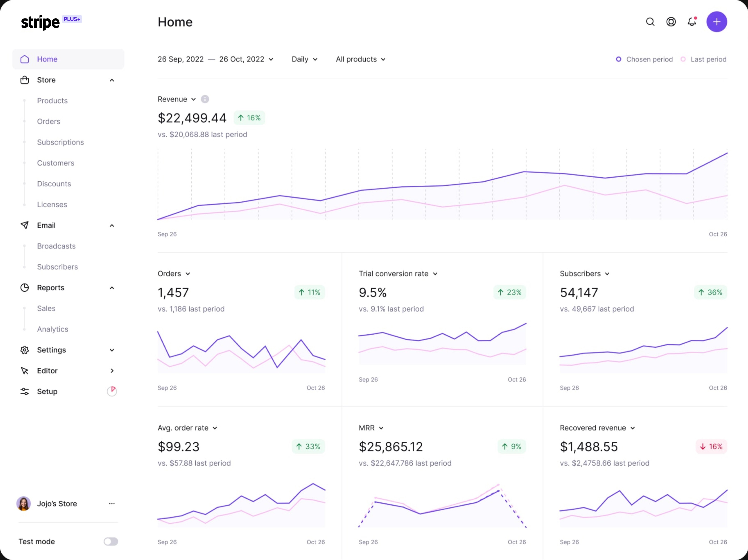Expand the Editor submenu arrow
The height and width of the screenshot is (560, 748).
click(x=112, y=371)
